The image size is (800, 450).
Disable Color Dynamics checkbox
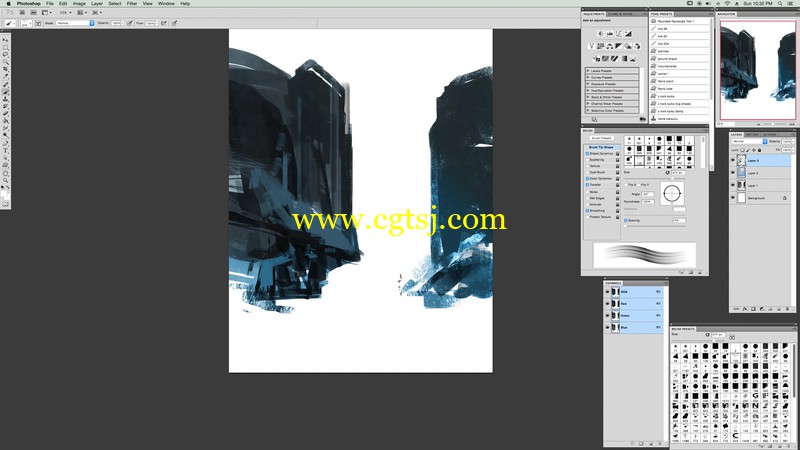point(587,179)
